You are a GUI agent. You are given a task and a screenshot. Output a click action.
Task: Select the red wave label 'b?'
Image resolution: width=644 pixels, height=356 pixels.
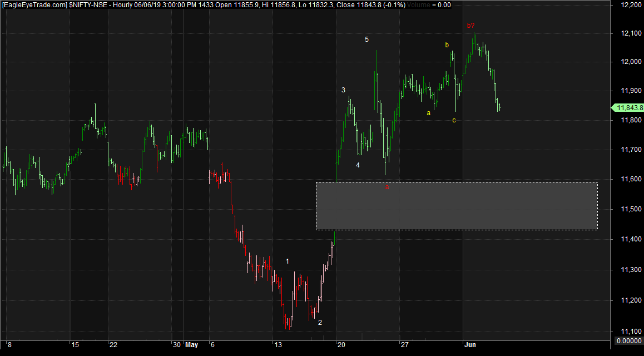click(470, 26)
